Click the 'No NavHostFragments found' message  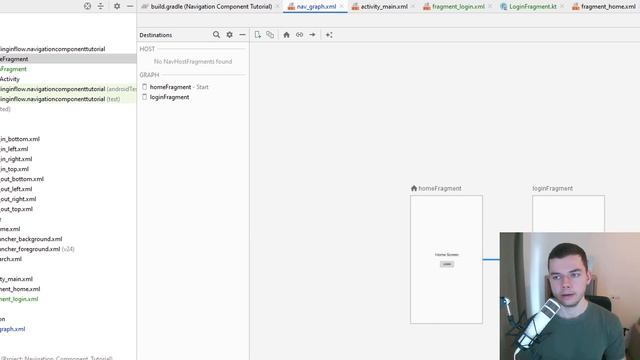tap(193, 61)
